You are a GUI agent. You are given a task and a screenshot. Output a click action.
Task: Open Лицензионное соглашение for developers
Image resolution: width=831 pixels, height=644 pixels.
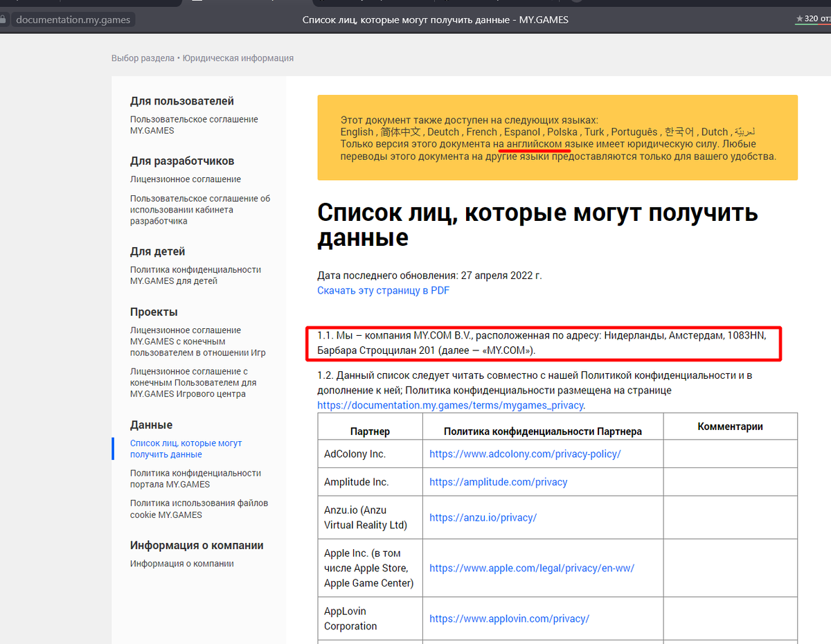[186, 179]
